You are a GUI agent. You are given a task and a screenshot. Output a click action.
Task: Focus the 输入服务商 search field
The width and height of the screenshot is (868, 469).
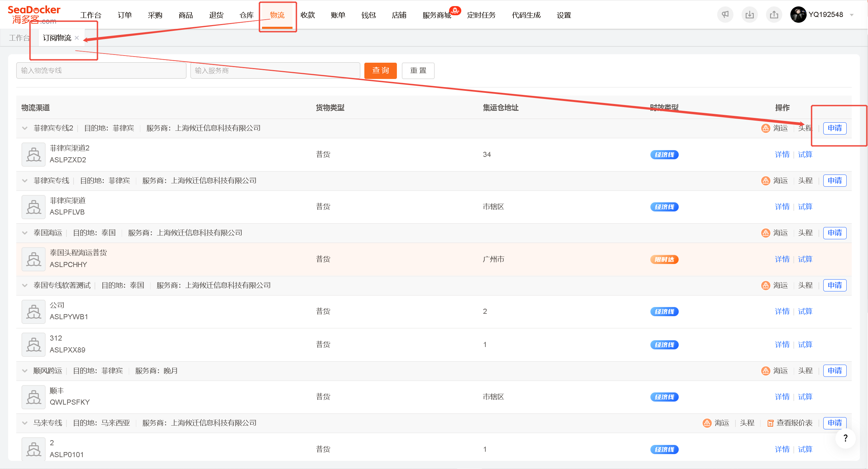click(275, 70)
